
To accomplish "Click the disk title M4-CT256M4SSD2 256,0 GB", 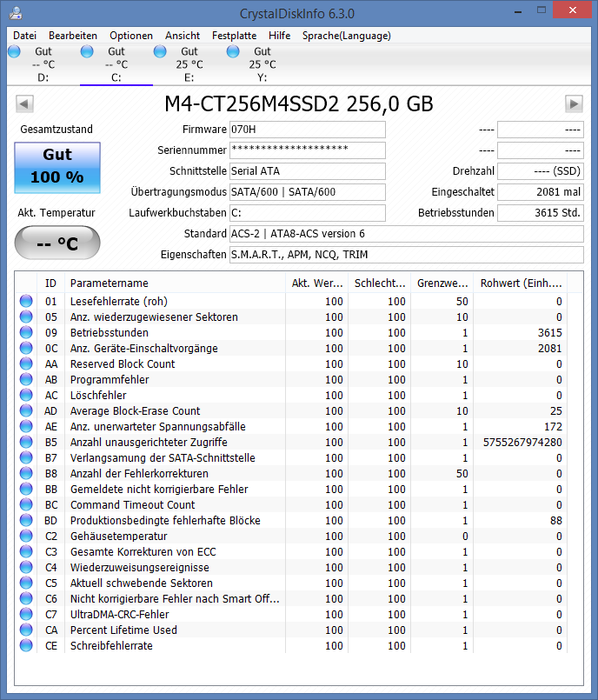I will [298, 103].
